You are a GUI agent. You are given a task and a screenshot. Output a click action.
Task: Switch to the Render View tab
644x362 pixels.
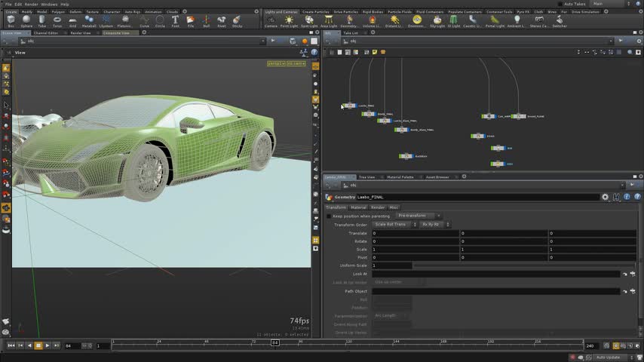[x=81, y=33]
